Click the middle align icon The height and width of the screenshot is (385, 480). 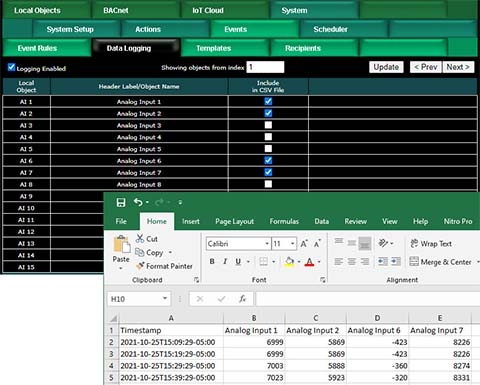point(352,243)
